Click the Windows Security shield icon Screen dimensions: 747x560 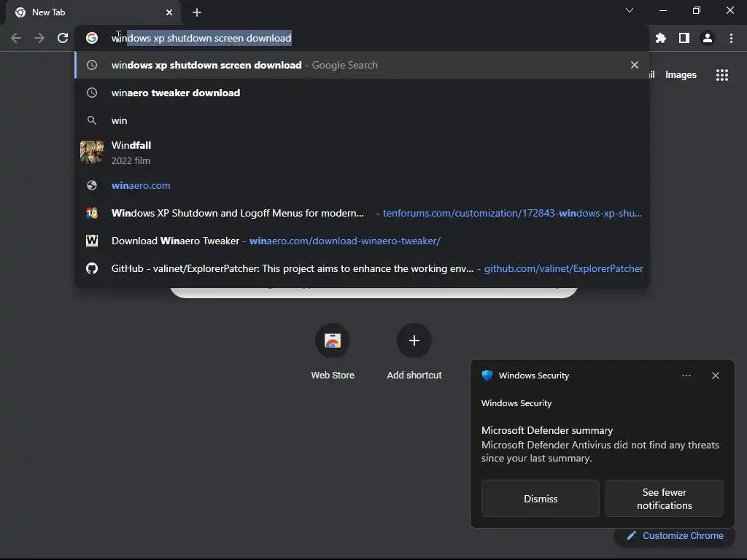point(487,376)
